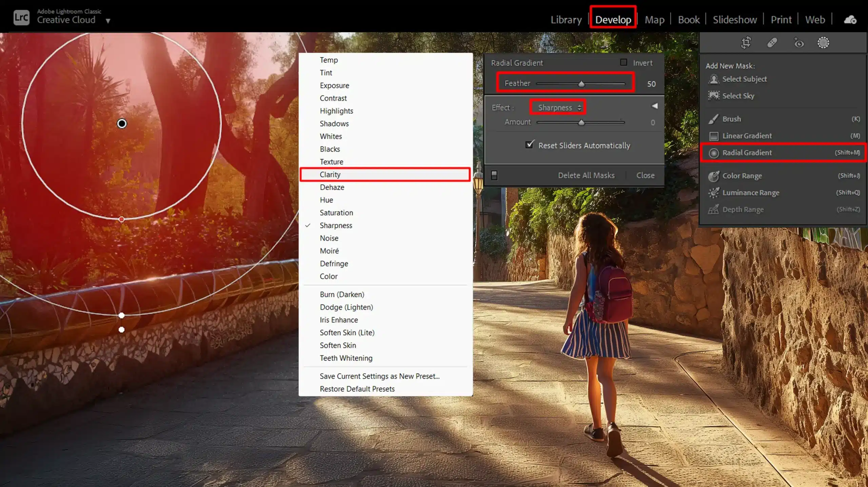The height and width of the screenshot is (487, 868).
Task: Select the Crop Overlay tool icon
Action: pyautogui.click(x=746, y=43)
